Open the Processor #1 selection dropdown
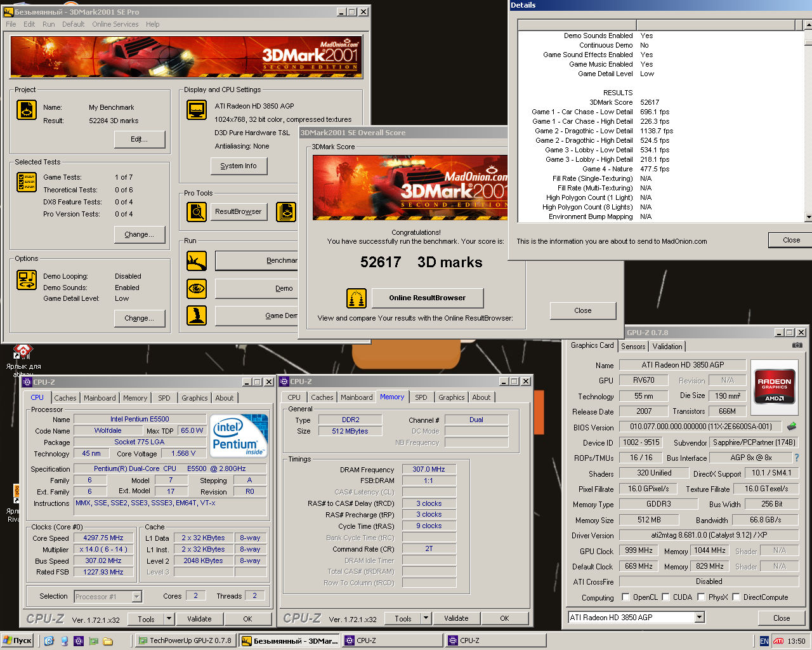The height and width of the screenshot is (650, 812). tap(136, 597)
